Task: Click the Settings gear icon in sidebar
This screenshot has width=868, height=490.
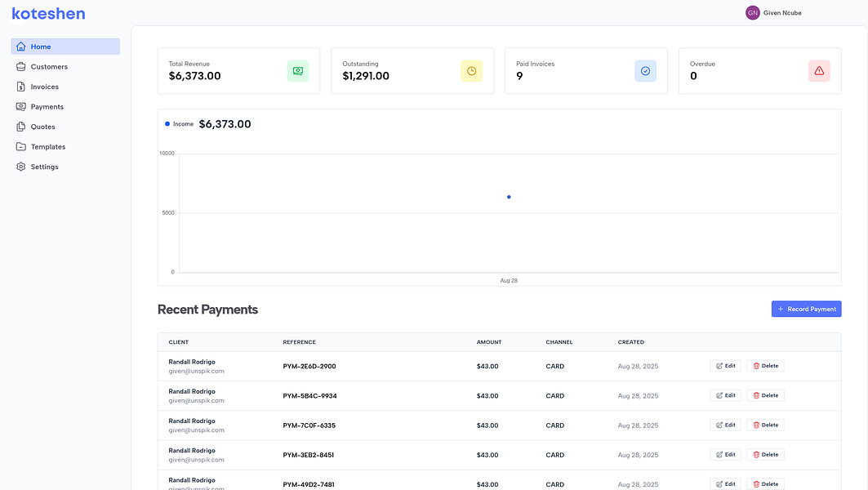Action: coord(21,167)
